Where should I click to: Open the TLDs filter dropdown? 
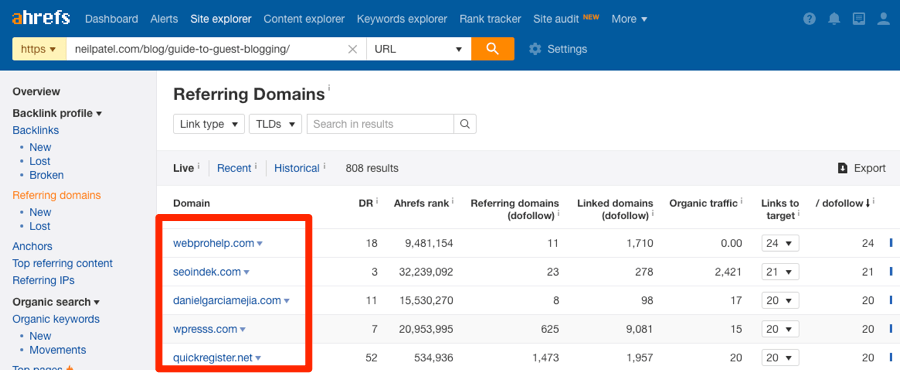click(x=276, y=124)
